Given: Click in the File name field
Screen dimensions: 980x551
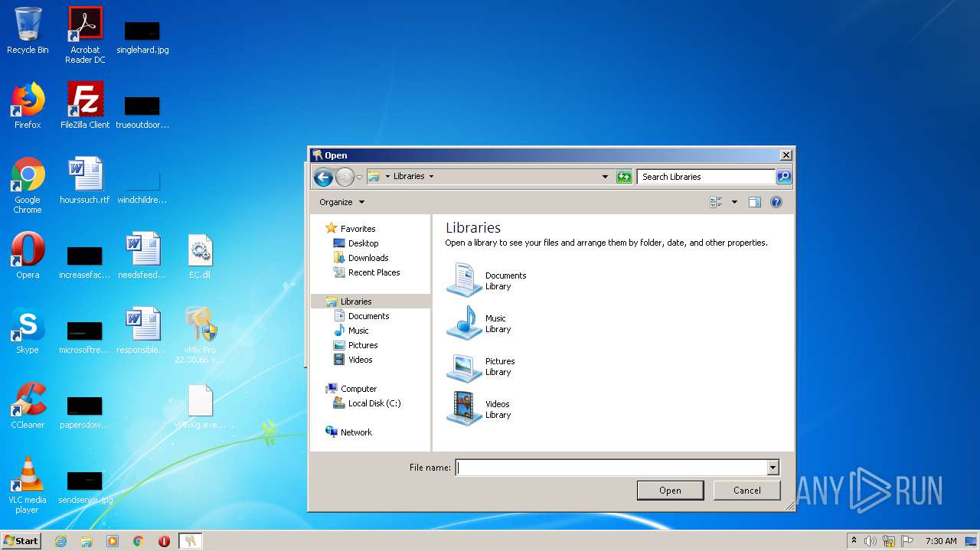Looking at the screenshot, I should click(611, 468).
